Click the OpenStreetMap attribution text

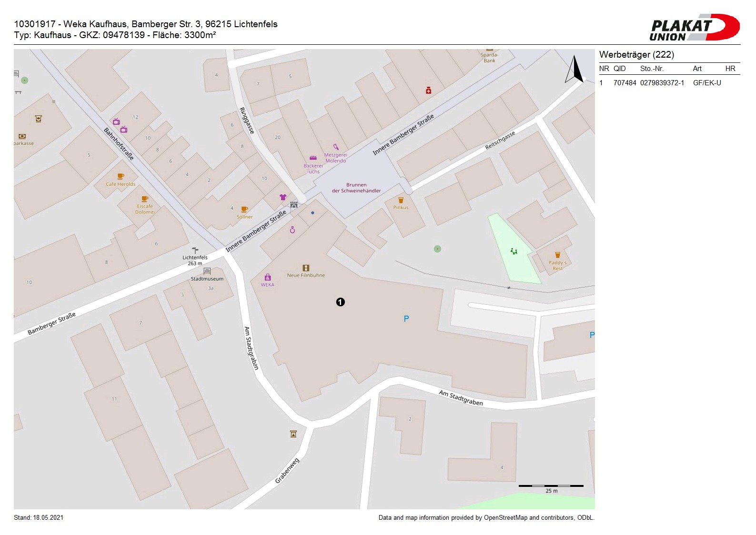[486, 518]
